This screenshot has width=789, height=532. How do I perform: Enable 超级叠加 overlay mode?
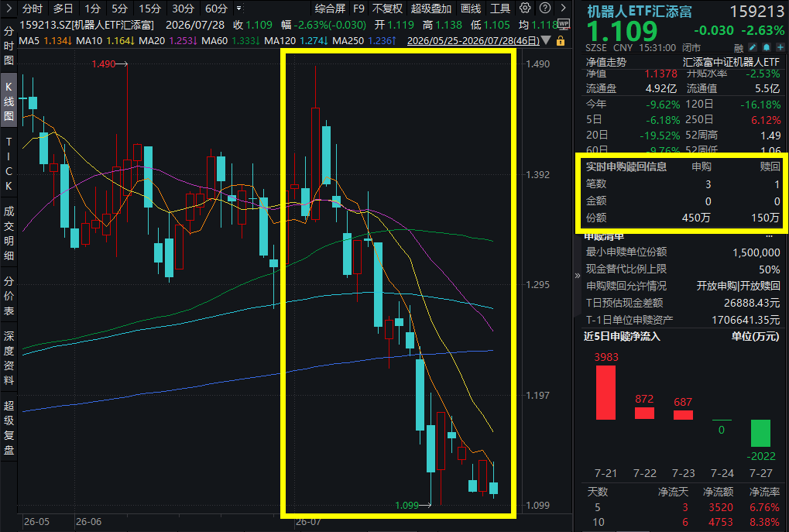tap(431, 9)
